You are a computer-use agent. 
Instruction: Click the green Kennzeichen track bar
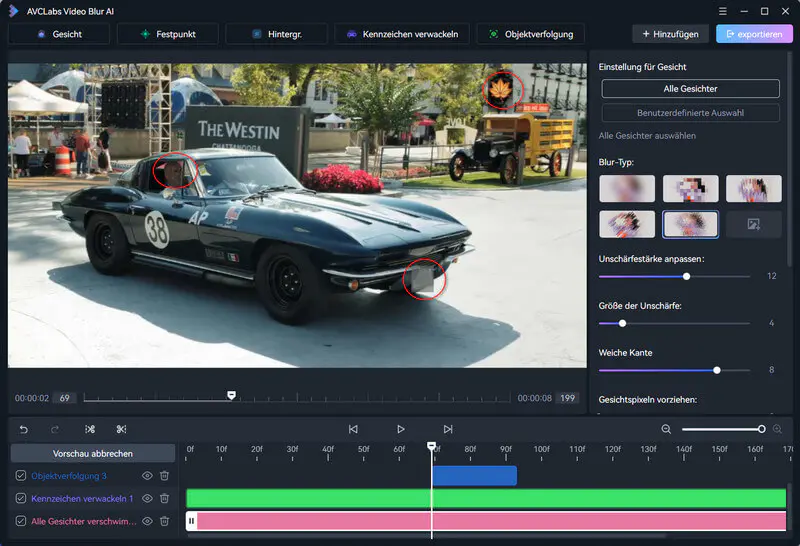[486, 499]
